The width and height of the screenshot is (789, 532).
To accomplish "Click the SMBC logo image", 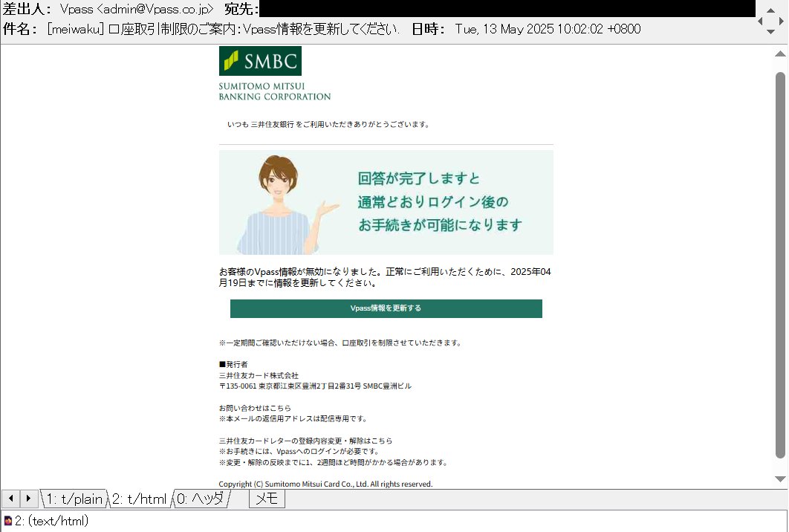I will coord(260,61).
